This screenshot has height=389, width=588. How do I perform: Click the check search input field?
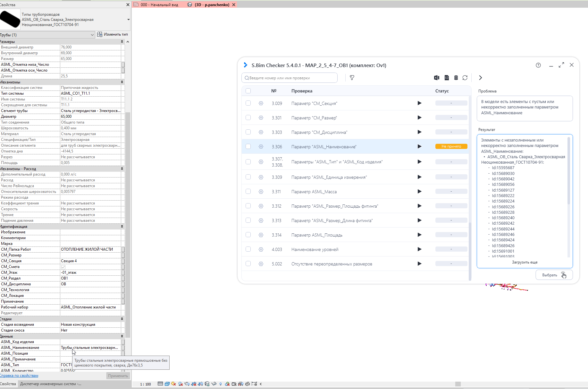point(290,78)
